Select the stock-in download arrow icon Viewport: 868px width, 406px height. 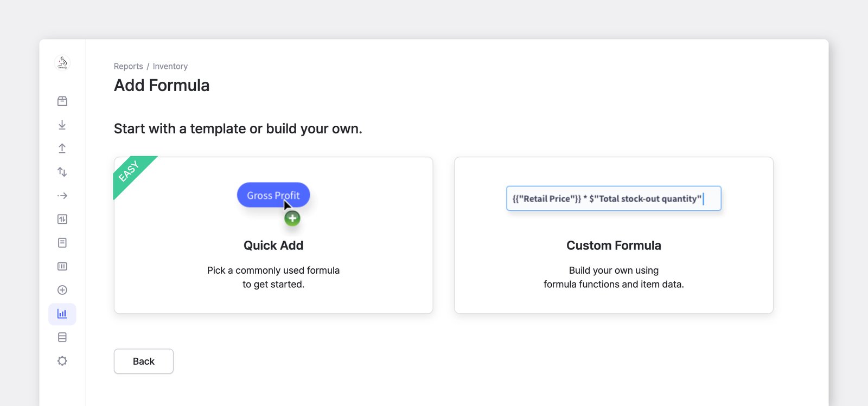tap(62, 125)
